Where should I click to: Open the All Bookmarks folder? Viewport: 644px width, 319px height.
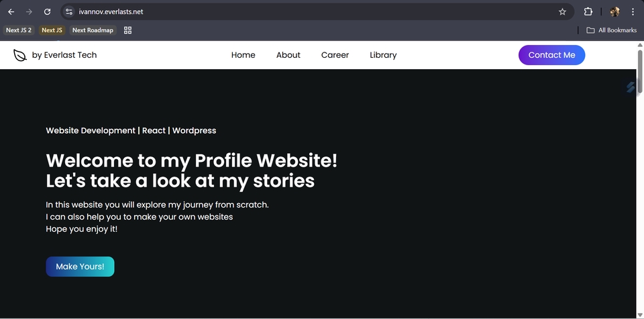point(612,30)
